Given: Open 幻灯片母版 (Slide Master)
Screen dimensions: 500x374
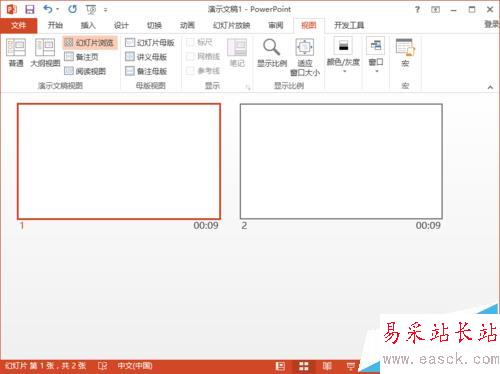Looking at the screenshot, I should pos(150,43).
